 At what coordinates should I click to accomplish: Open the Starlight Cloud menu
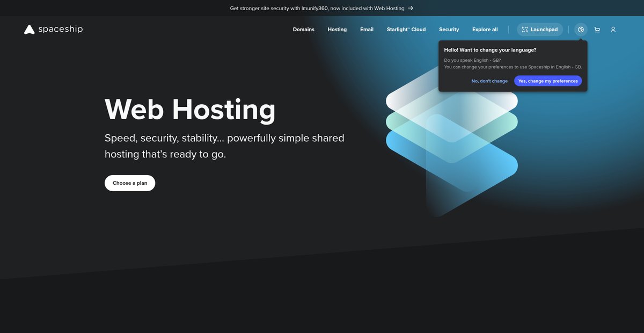(x=406, y=30)
